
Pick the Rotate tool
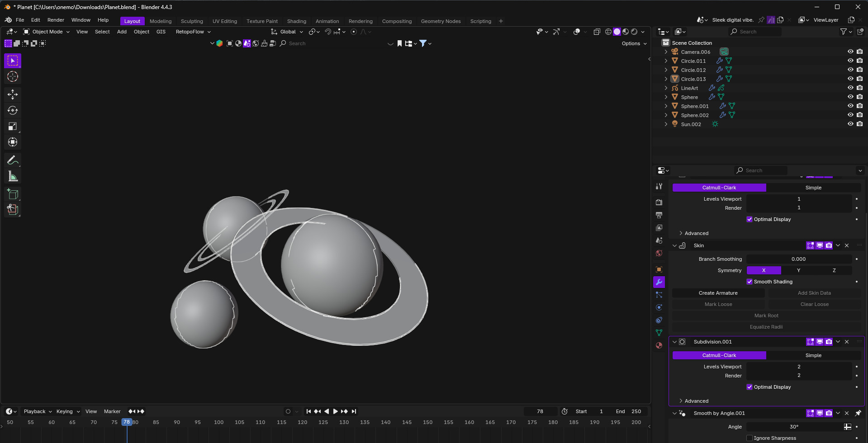pyautogui.click(x=13, y=110)
